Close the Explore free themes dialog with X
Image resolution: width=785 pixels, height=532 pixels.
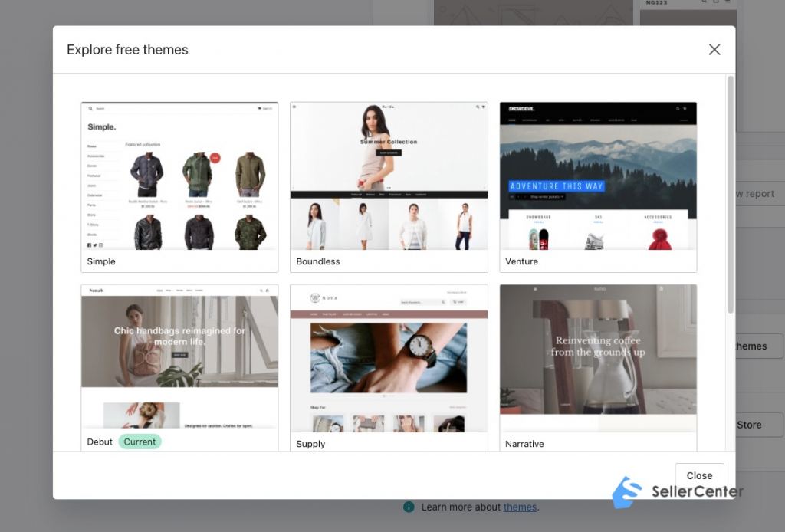click(x=714, y=50)
